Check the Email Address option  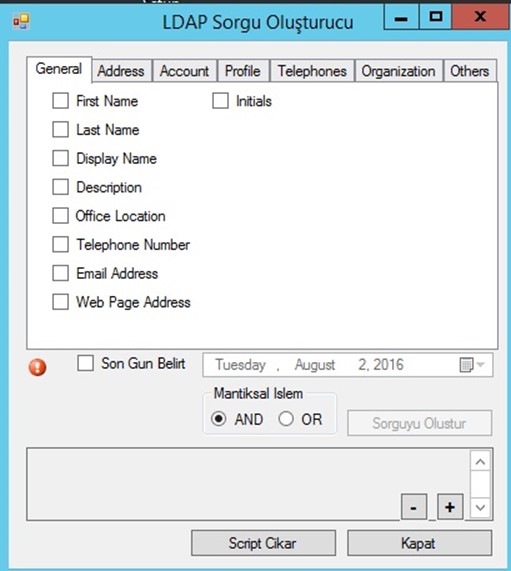[x=60, y=273]
